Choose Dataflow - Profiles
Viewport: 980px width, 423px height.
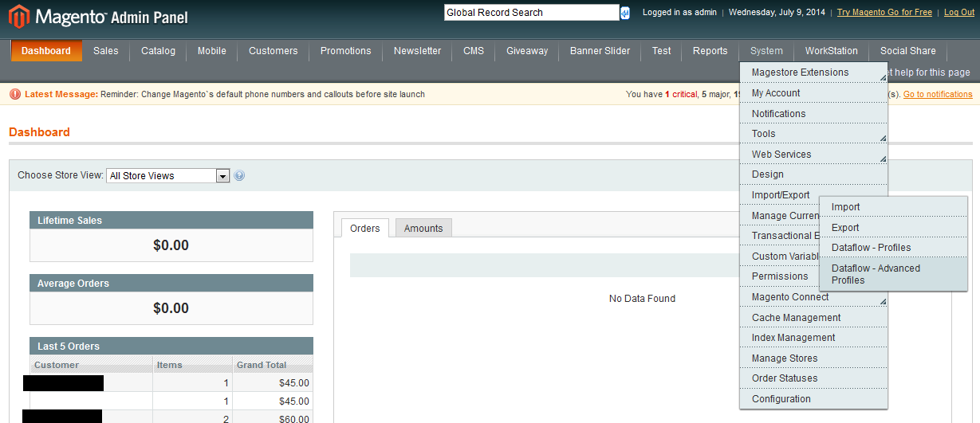point(893,248)
